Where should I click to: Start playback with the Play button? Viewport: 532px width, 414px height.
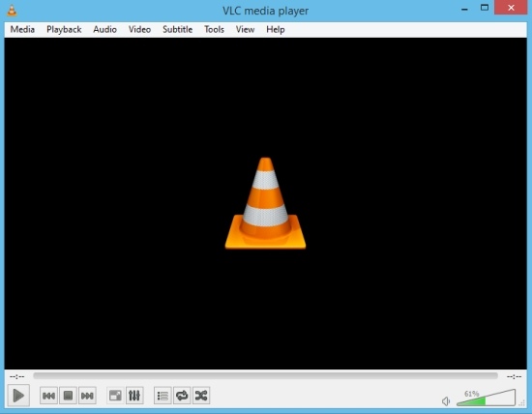18,396
